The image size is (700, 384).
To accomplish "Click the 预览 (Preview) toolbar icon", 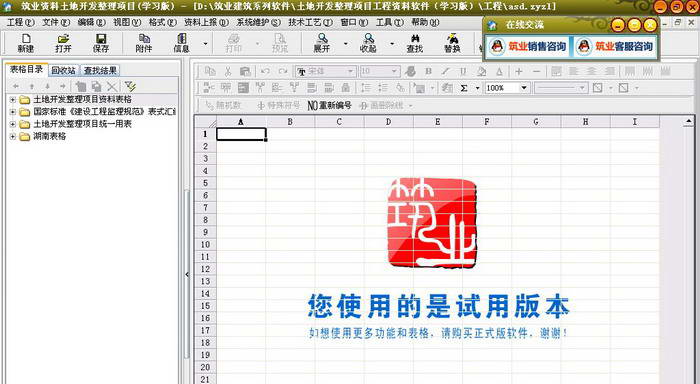I will [280, 43].
